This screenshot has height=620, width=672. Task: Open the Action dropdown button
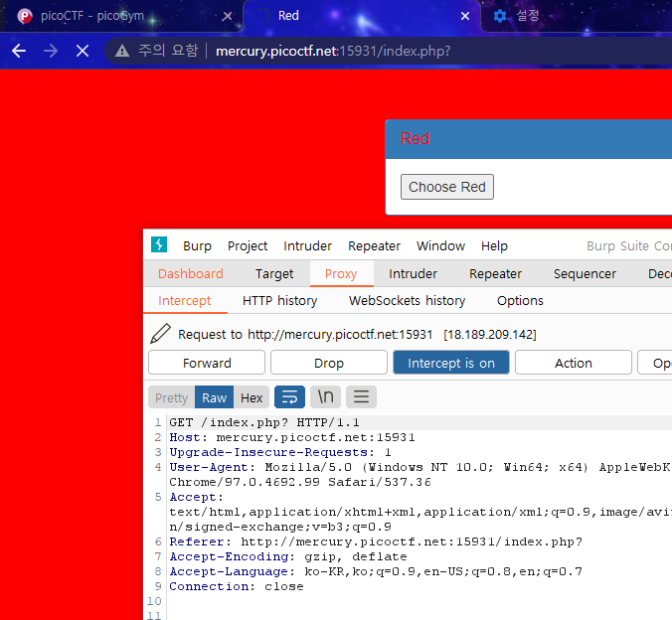pyautogui.click(x=574, y=363)
